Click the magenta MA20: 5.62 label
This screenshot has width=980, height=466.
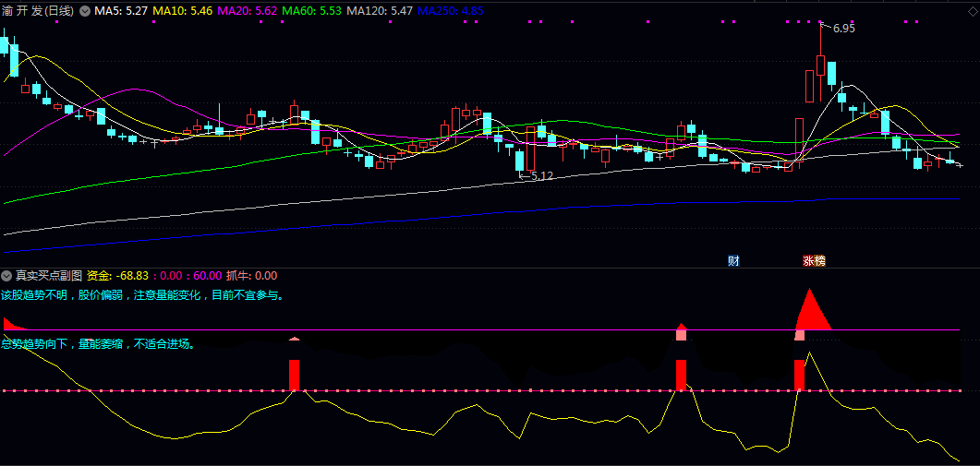(247, 11)
